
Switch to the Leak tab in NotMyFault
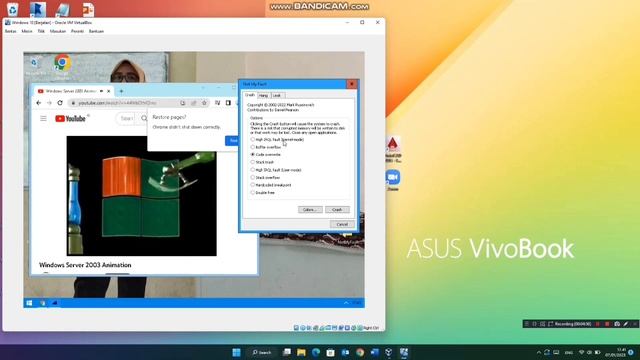click(x=277, y=96)
